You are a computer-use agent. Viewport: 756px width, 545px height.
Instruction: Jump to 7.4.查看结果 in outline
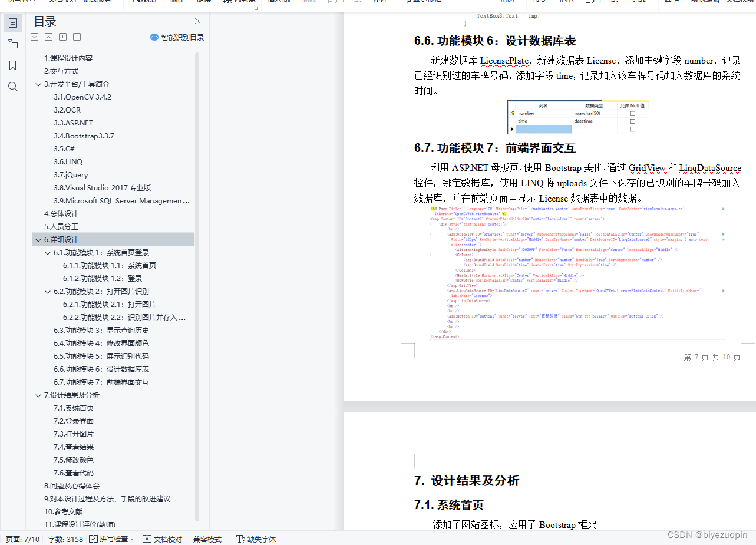point(74,447)
